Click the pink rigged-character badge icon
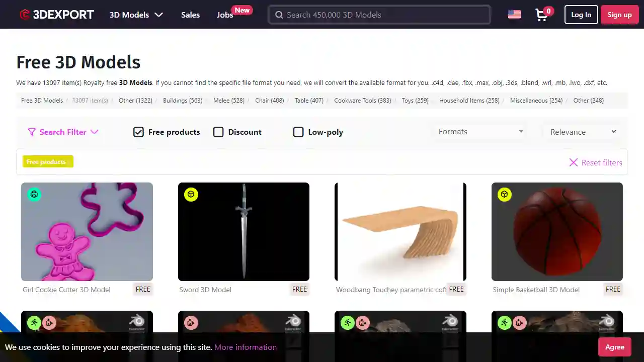Screen dimensions: 644x362 tap(49, 322)
